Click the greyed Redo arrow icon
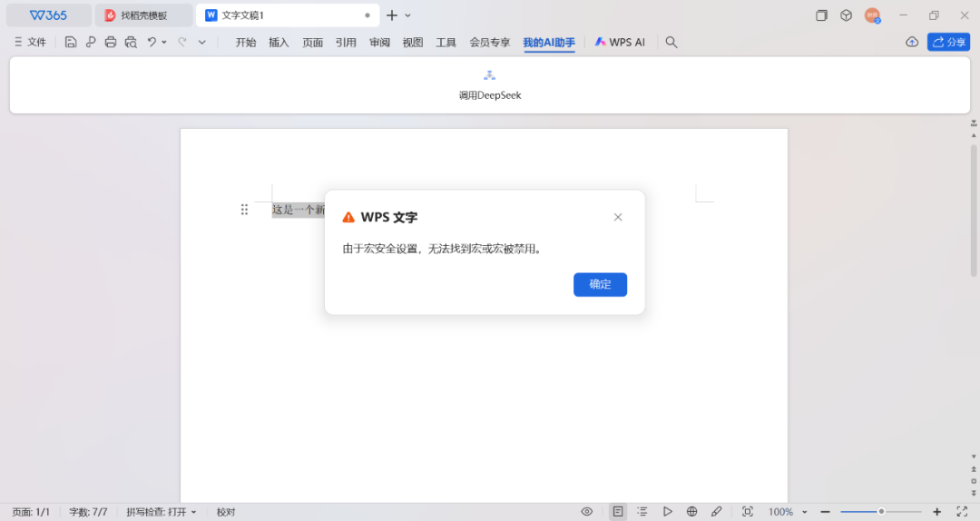The image size is (980, 521). click(181, 42)
